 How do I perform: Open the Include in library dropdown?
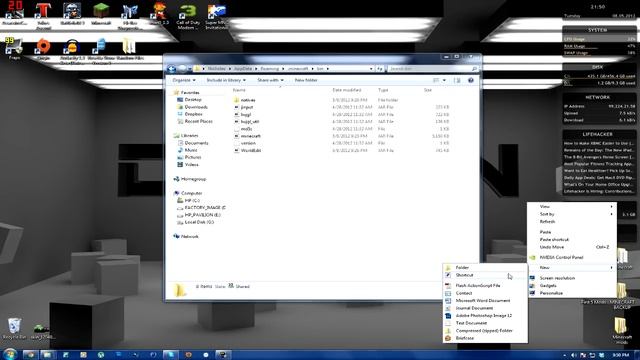click(226, 80)
